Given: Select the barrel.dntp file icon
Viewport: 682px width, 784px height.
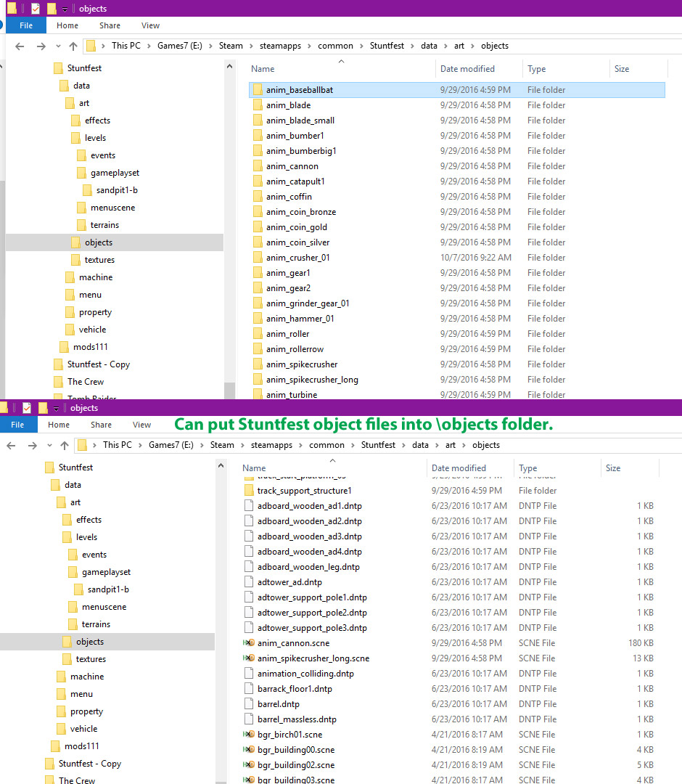Looking at the screenshot, I should [249, 704].
